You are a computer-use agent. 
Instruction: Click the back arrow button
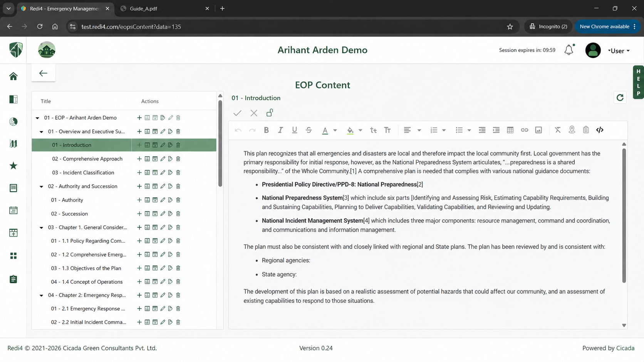[x=43, y=73]
